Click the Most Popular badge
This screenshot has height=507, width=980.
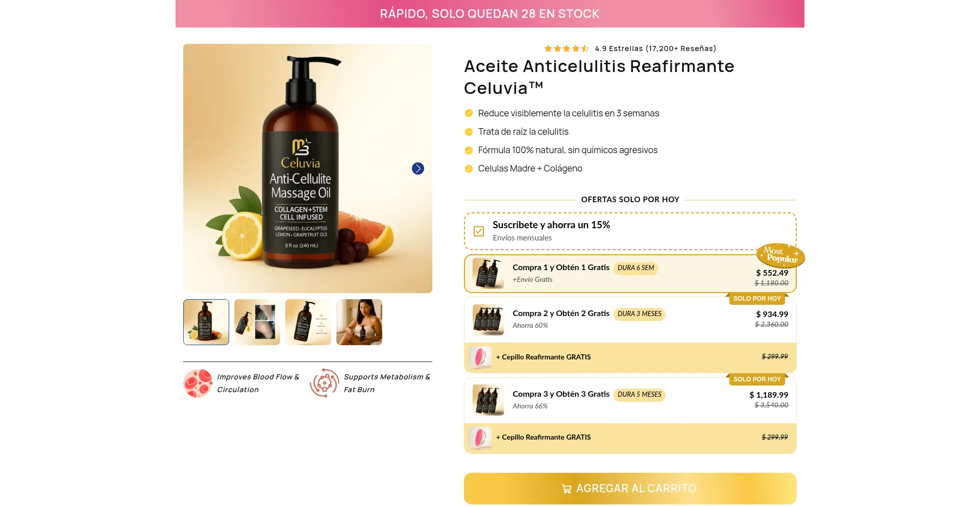(780, 255)
